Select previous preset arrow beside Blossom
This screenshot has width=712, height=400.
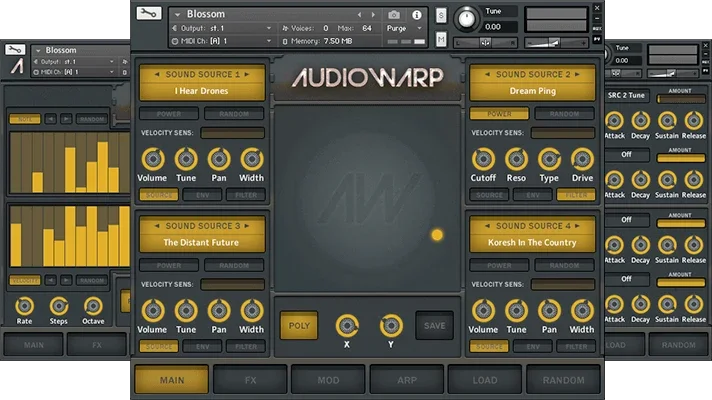pyautogui.click(x=360, y=15)
